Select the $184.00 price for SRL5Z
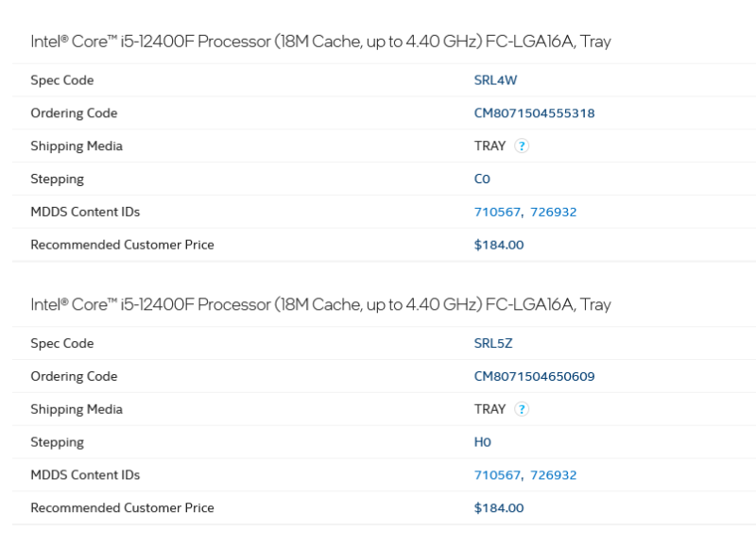756x548 pixels. tap(499, 507)
